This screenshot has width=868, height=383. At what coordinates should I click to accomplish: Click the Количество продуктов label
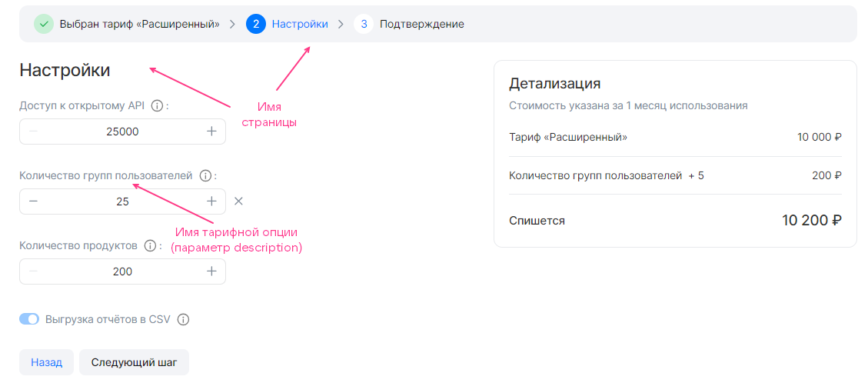point(78,246)
